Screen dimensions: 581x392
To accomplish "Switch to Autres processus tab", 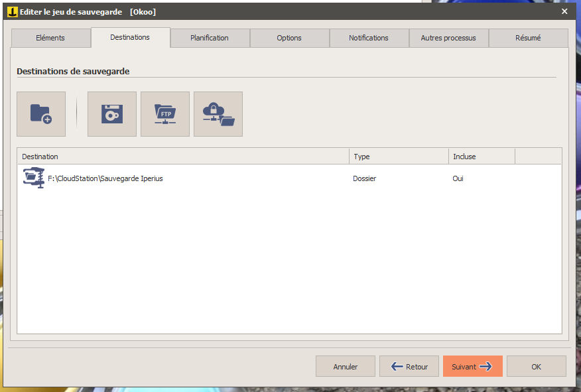I will (448, 38).
